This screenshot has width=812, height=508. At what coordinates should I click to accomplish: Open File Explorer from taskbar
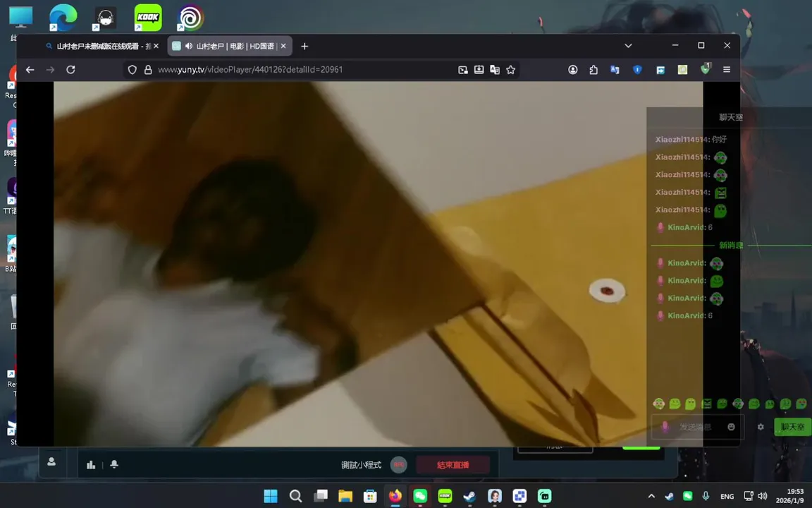345,496
